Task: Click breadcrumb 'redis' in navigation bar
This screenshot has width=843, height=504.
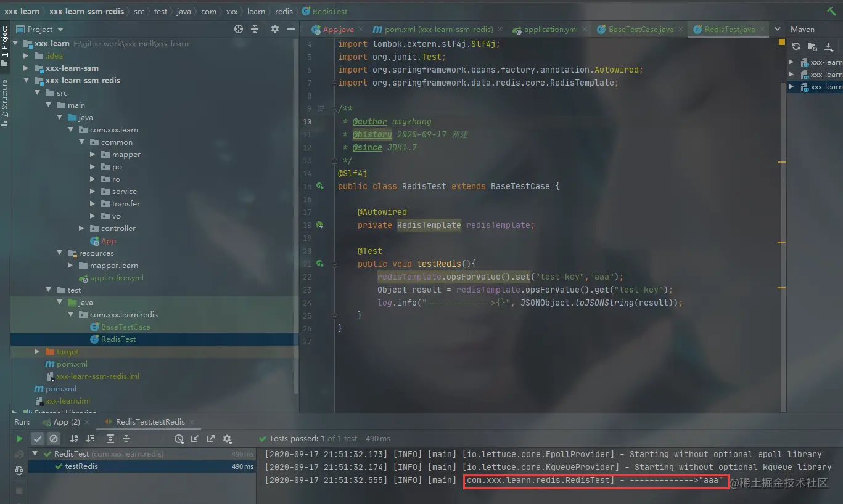Action: tap(284, 11)
